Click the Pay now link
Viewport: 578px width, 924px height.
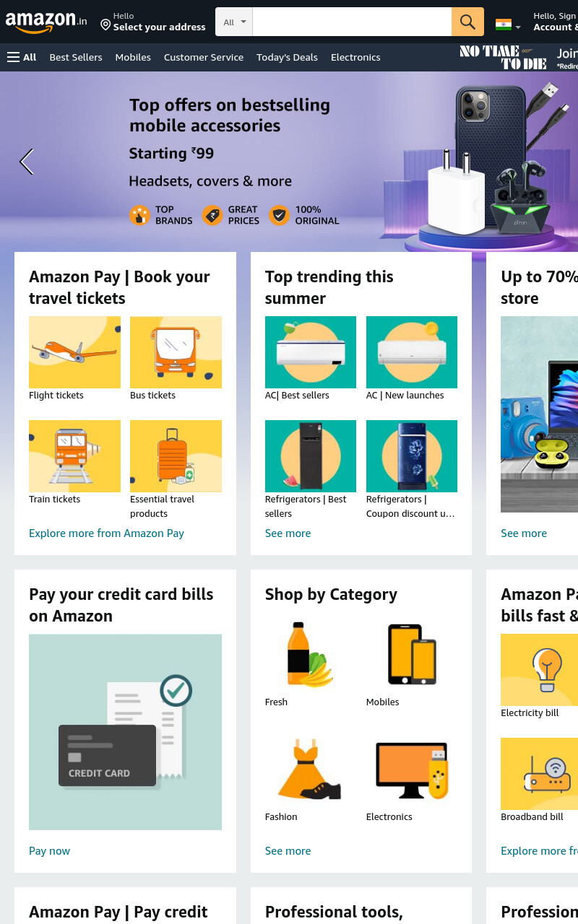49,851
